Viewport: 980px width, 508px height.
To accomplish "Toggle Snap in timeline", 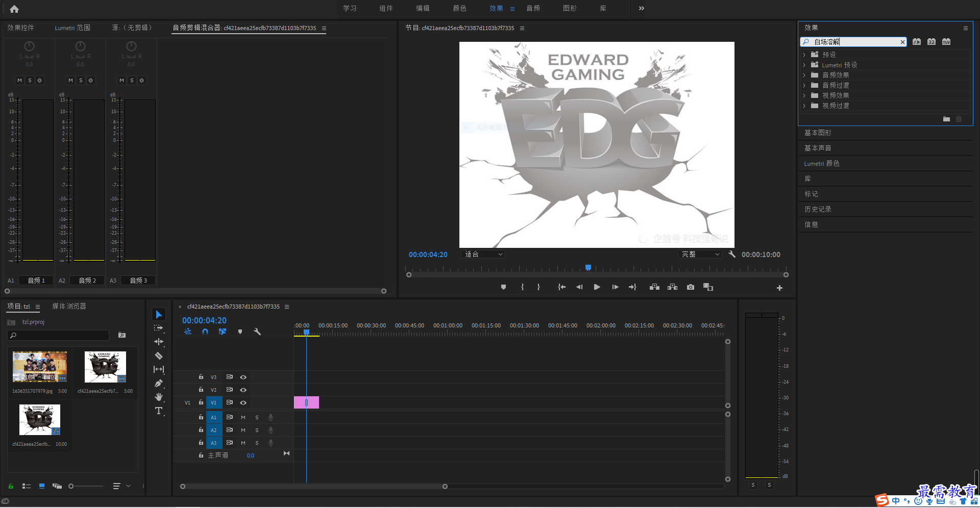I will click(x=205, y=332).
